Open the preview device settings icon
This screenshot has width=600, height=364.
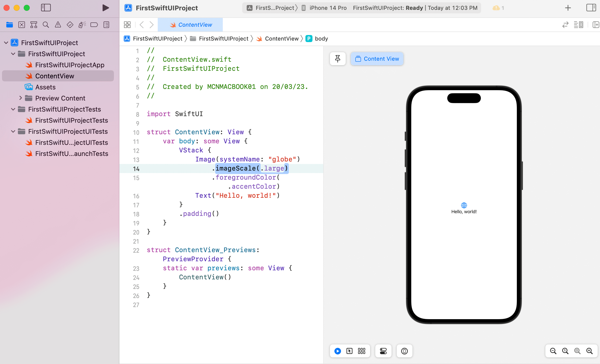(x=383, y=351)
